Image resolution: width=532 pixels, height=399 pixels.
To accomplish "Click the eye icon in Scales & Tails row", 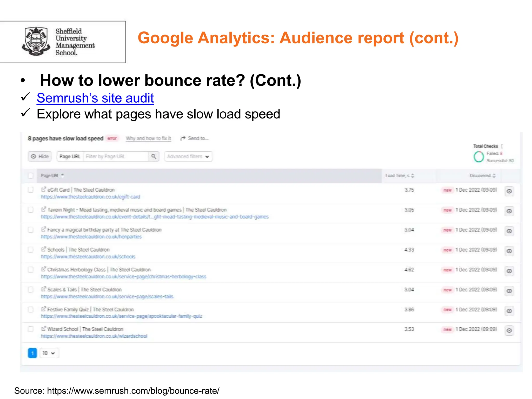I will point(509,291).
